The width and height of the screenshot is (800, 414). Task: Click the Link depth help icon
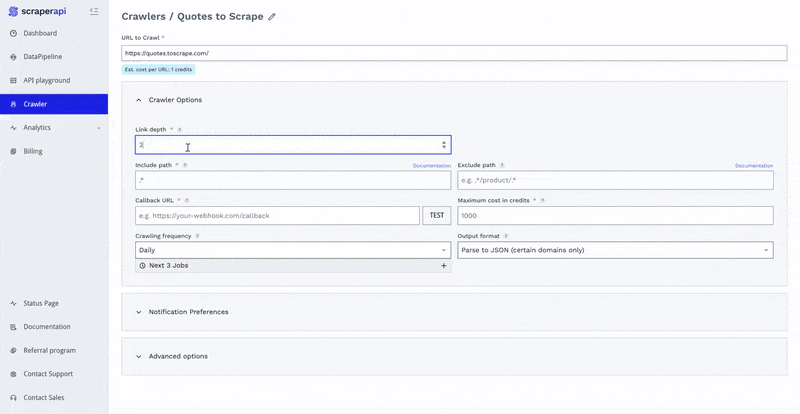(x=180, y=130)
